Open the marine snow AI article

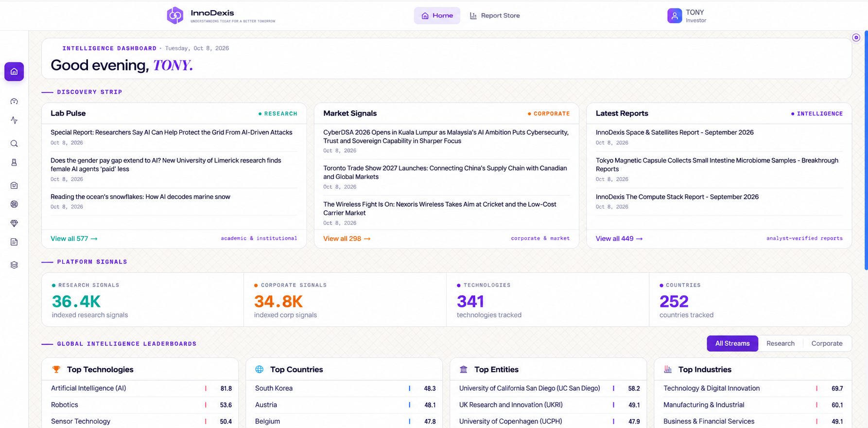tap(140, 197)
